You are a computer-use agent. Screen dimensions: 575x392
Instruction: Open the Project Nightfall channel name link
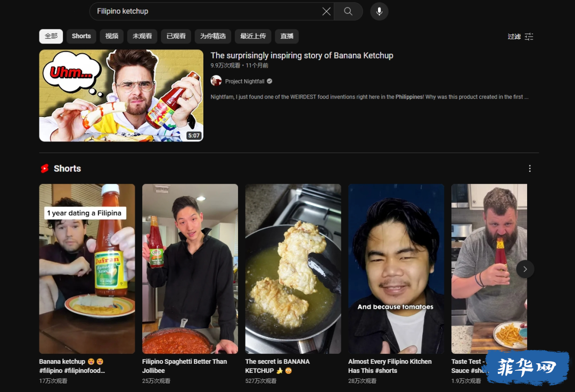point(244,81)
